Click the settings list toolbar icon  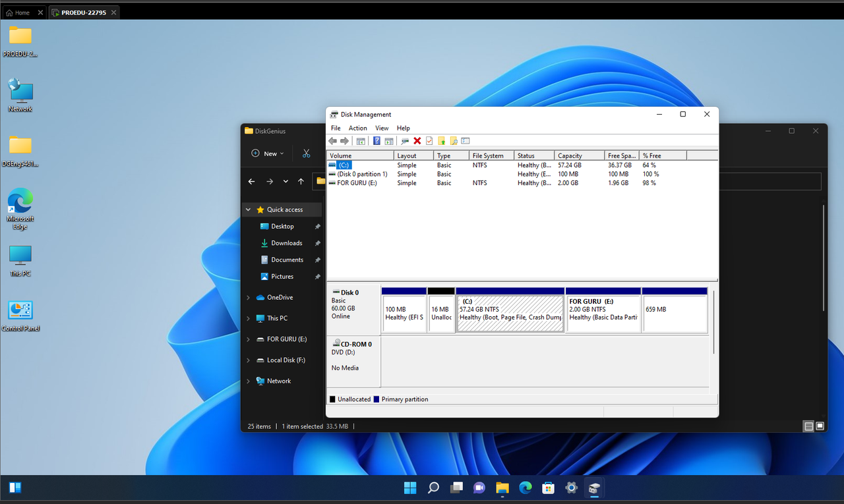coord(466,141)
